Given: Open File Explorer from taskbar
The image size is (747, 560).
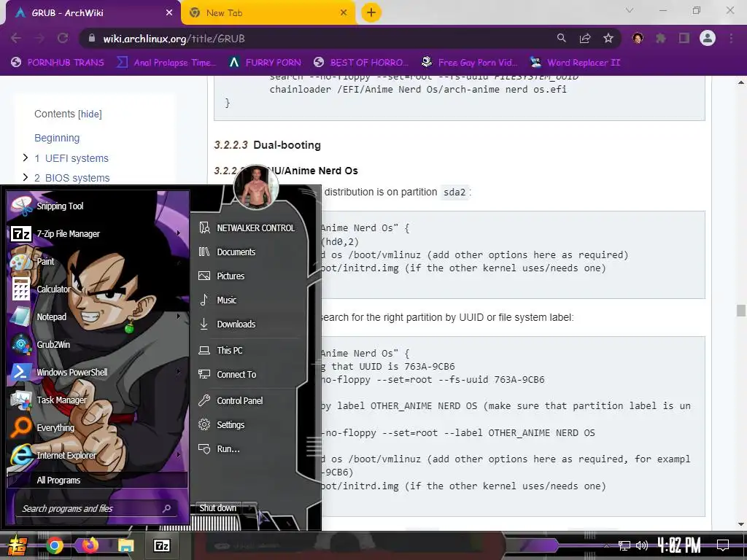Looking at the screenshot, I should coord(125,545).
